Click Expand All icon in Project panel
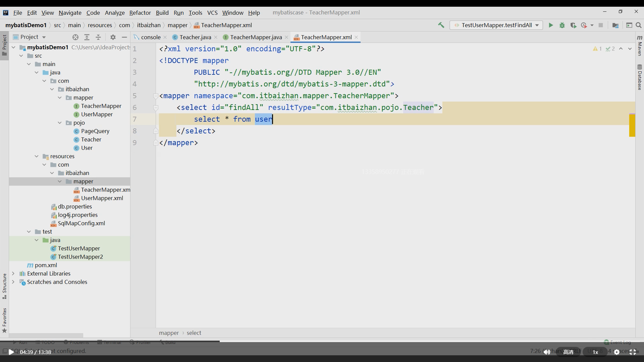This screenshot has height=362, width=644. (x=87, y=37)
